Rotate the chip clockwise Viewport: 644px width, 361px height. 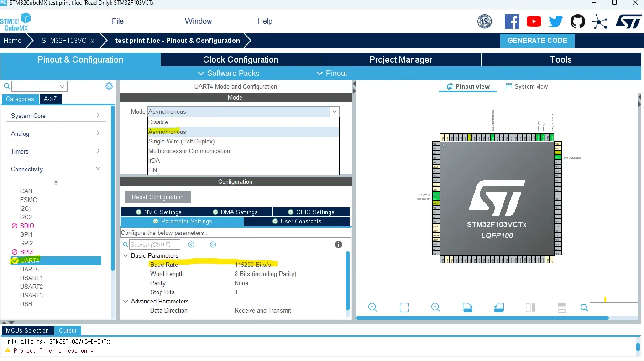pos(467,308)
